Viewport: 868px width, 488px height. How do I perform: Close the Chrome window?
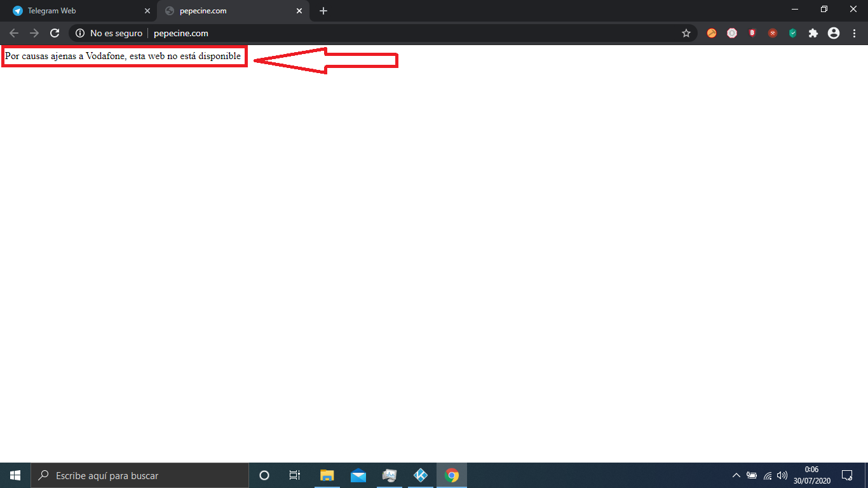(x=853, y=10)
